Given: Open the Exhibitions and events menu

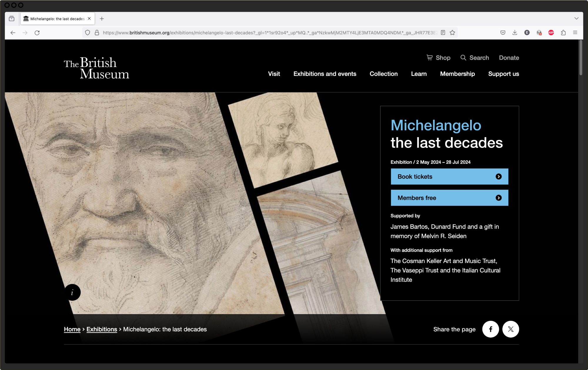Looking at the screenshot, I should click(x=325, y=74).
